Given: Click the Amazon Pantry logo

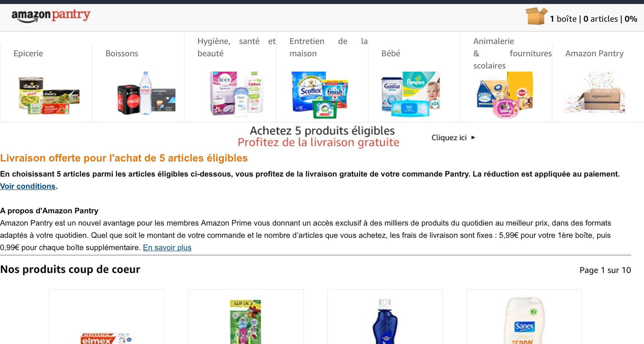Looking at the screenshot, I should tap(51, 16).
